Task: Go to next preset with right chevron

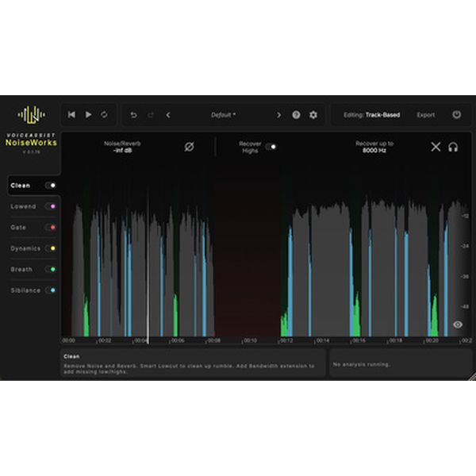Action: [278, 115]
